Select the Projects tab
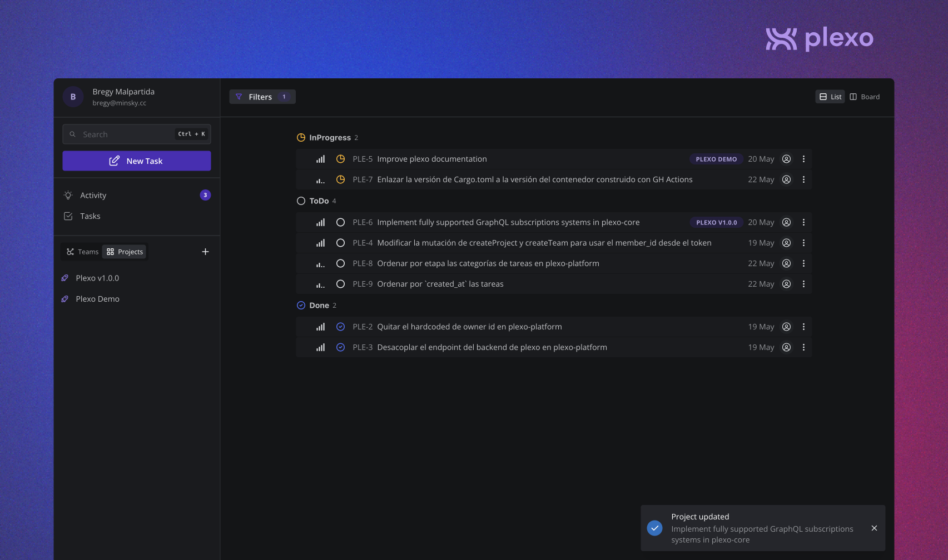 125,252
